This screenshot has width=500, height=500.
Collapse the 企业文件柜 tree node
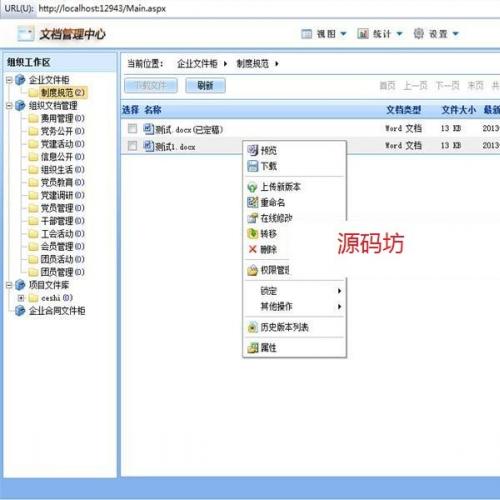click(x=9, y=80)
